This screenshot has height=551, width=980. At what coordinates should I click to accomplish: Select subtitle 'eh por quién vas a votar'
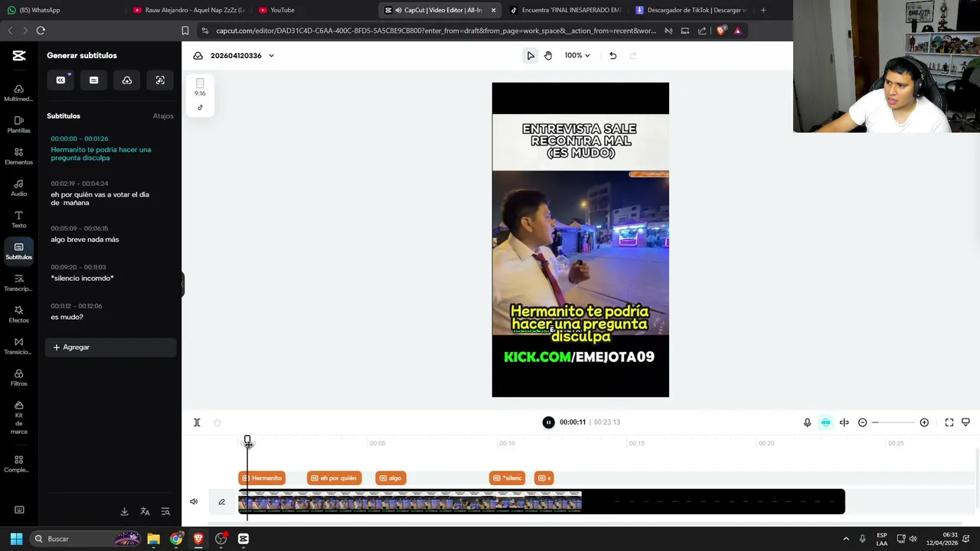pyautogui.click(x=100, y=199)
